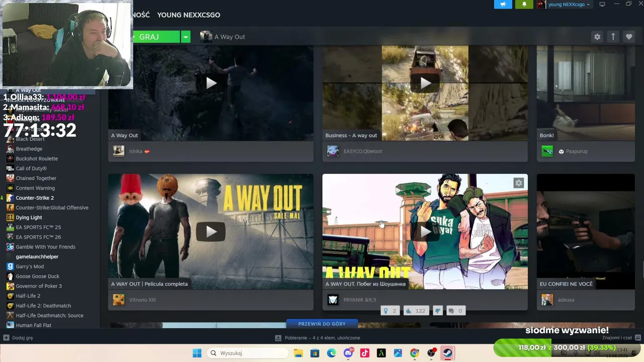Viewport: 644px width, 362px height.
Task: Open the YOUNG NEXXCSGO profile tab
Action: point(189,15)
